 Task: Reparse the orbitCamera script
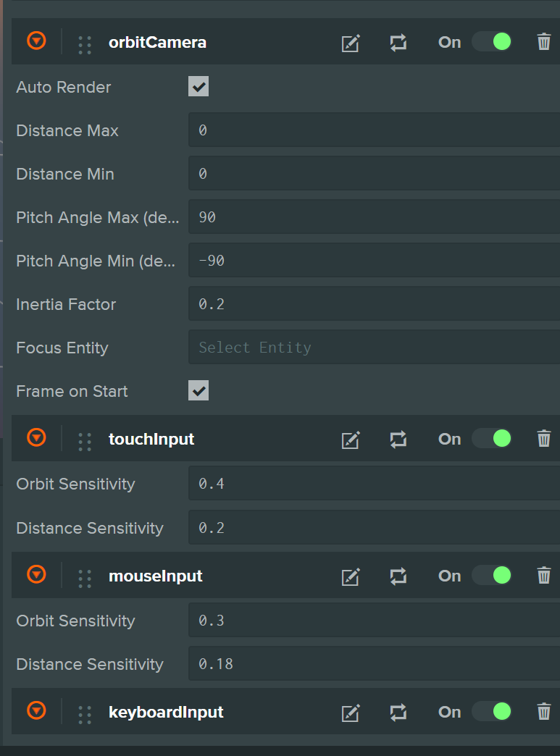pyautogui.click(x=398, y=43)
